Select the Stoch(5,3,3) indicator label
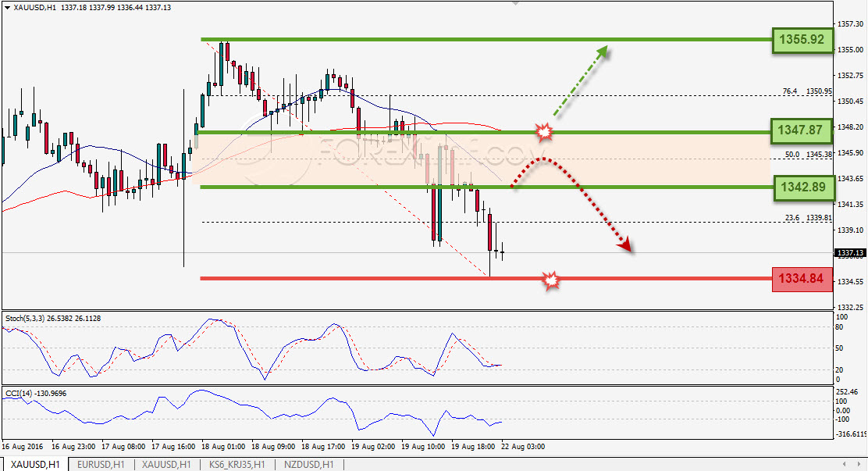This screenshot has height=471, width=868. click(x=53, y=319)
